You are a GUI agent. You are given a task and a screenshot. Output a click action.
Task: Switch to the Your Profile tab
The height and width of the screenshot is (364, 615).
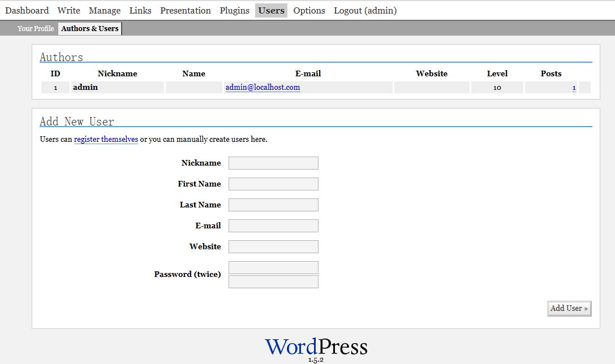(36, 29)
